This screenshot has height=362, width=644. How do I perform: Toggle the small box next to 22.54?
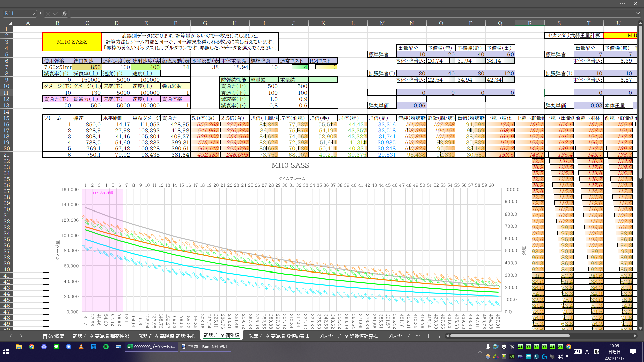pos(452,80)
